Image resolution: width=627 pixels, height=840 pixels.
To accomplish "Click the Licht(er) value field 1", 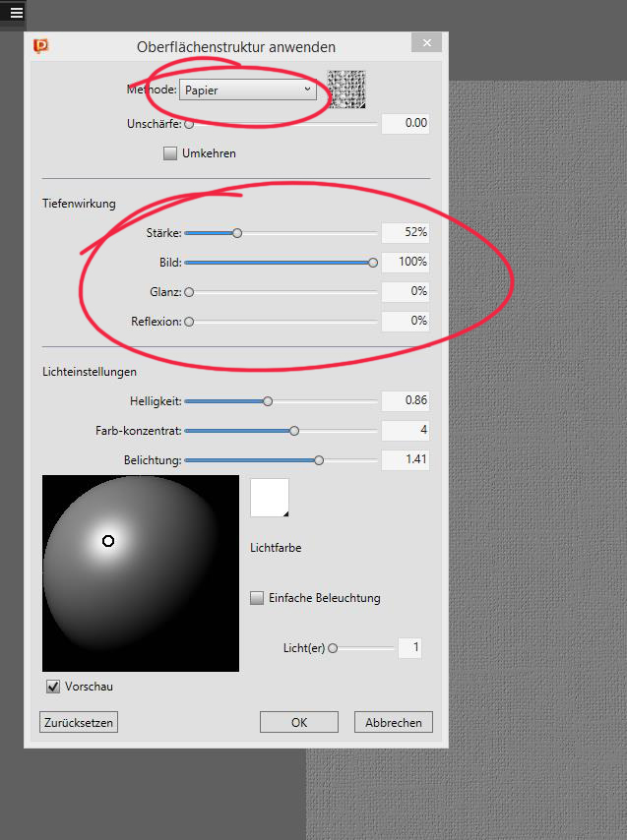I will [x=409, y=647].
